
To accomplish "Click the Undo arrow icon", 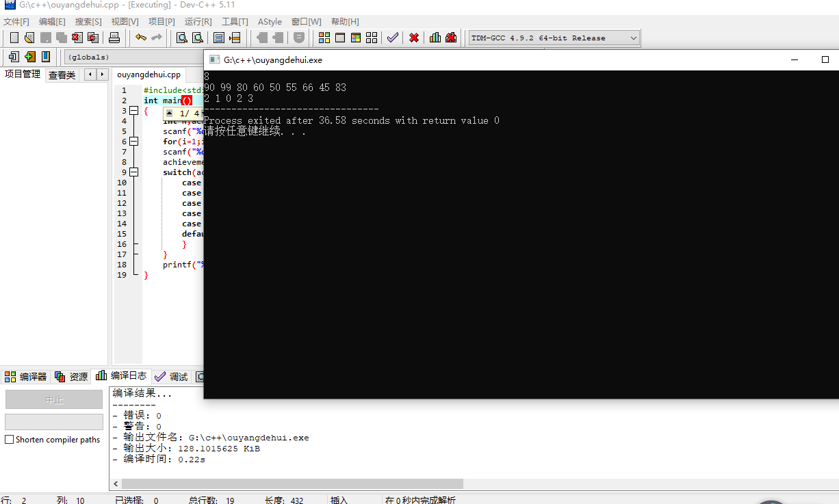I will tap(141, 38).
